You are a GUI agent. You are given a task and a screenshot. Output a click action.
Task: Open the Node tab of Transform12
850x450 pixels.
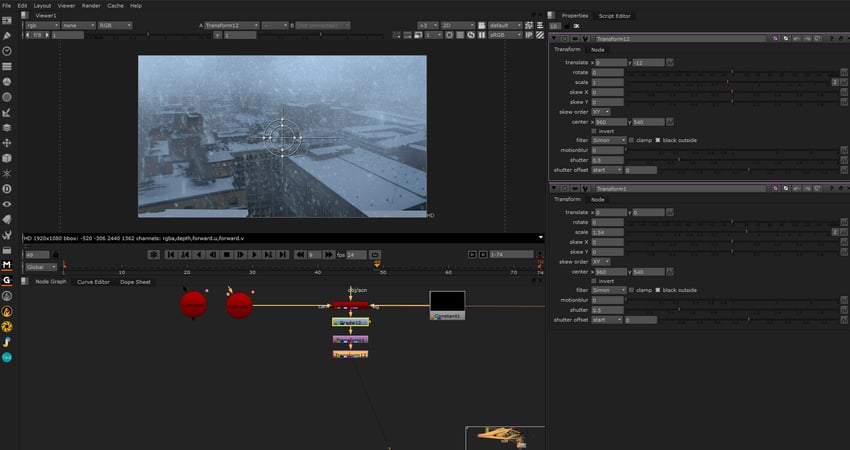[597, 49]
